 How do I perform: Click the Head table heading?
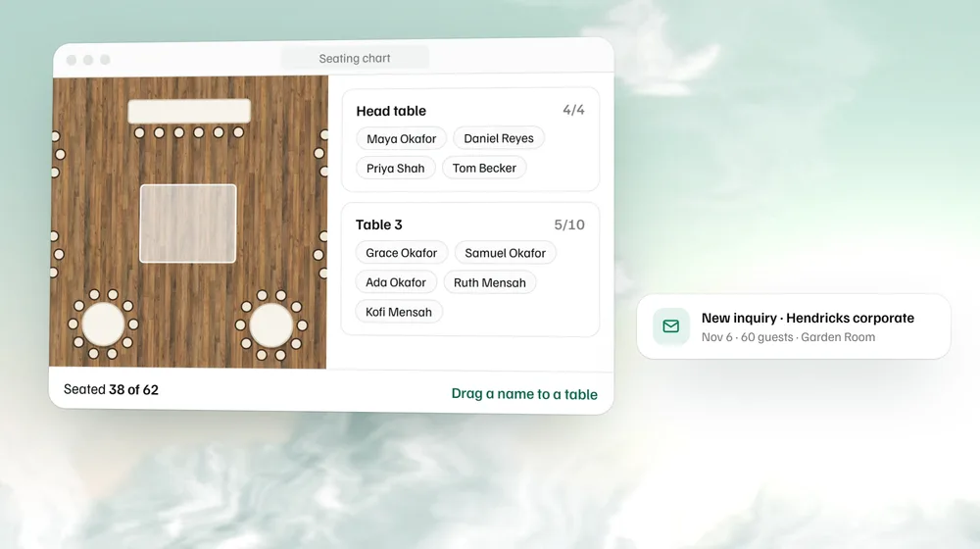[391, 111]
